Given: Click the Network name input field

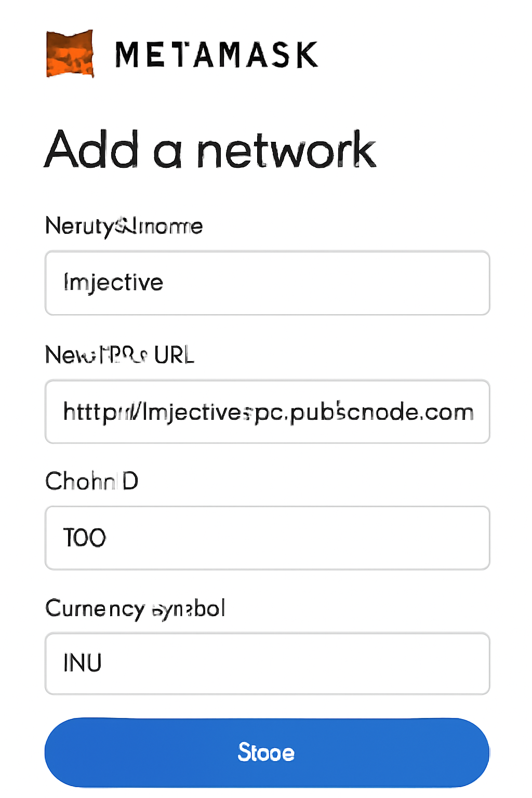Looking at the screenshot, I should (x=267, y=283).
